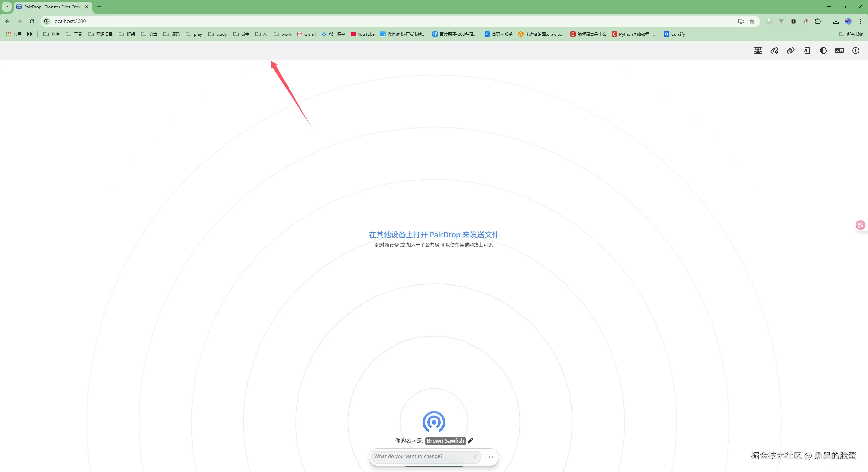Open the Chrome three-dot menu

(x=860, y=21)
